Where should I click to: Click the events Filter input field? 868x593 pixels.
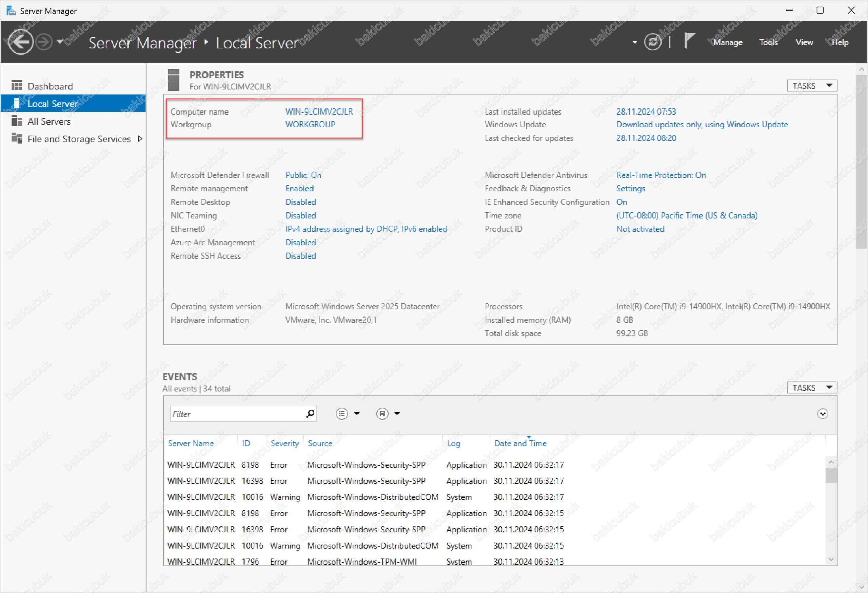(x=243, y=413)
